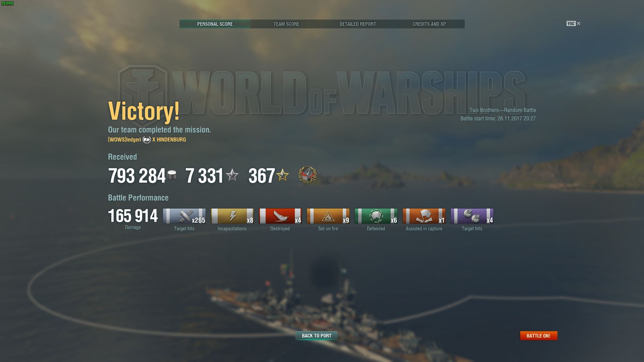Click the Defended ribbon icon

click(376, 216)
